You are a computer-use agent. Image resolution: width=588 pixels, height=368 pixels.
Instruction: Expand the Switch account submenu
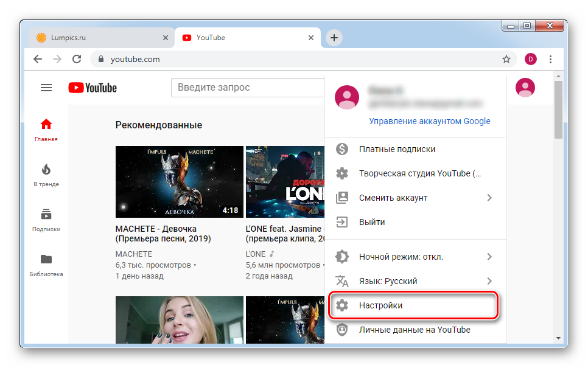(489, 198)
